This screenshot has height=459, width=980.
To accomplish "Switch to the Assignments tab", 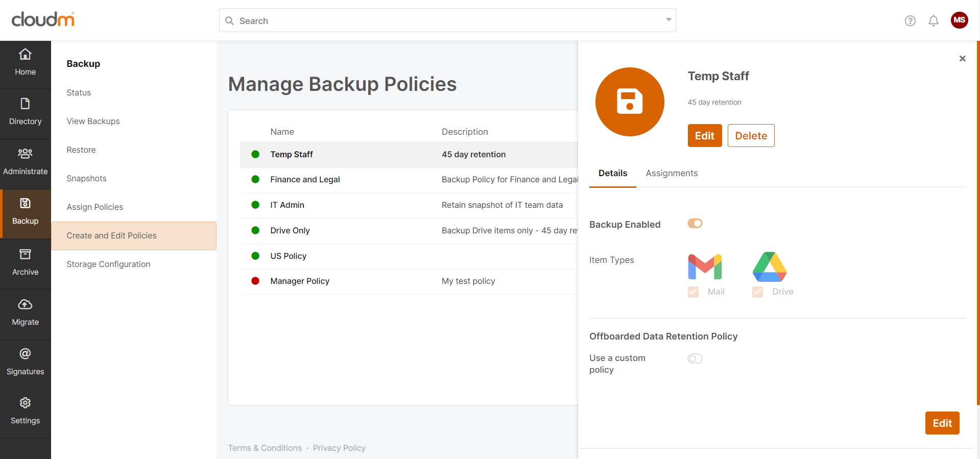I will tap(672, 174).
